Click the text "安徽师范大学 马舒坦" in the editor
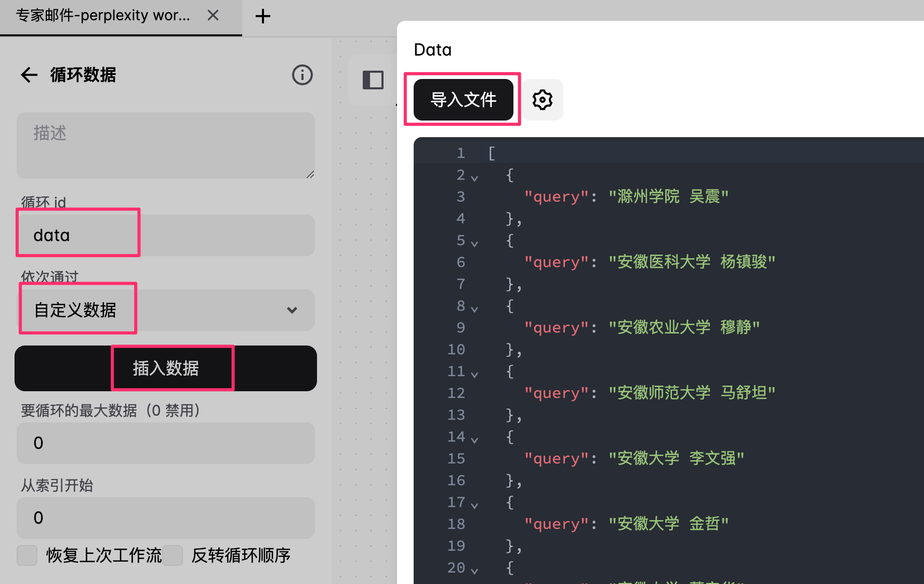This screenshot has height=584, width=924. 692,393
